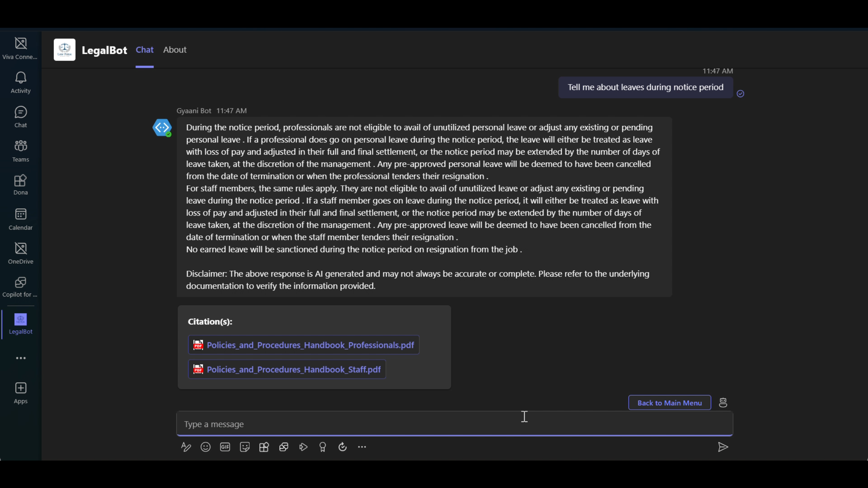The width and height of the screenshot is (868, 488).
Task: Click the Gyaani Bot sender name
Action: point(194,111)
